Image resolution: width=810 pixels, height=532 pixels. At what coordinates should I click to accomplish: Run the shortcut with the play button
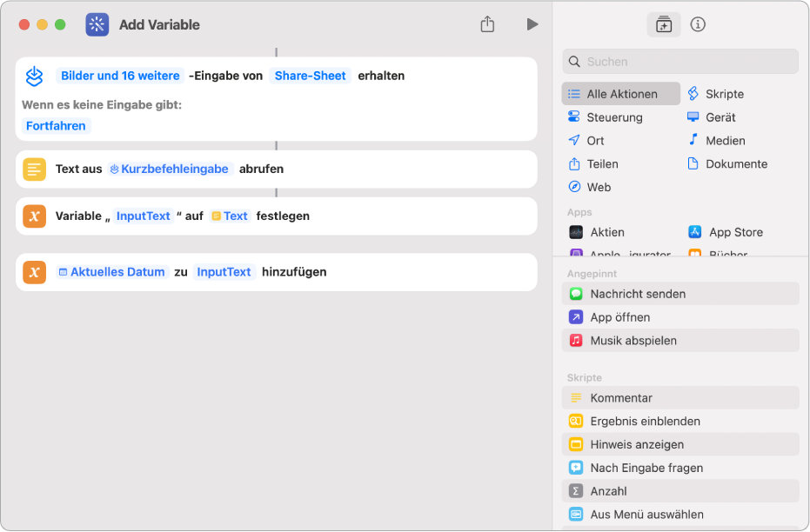pyautogui.click(x=532, y=24)
